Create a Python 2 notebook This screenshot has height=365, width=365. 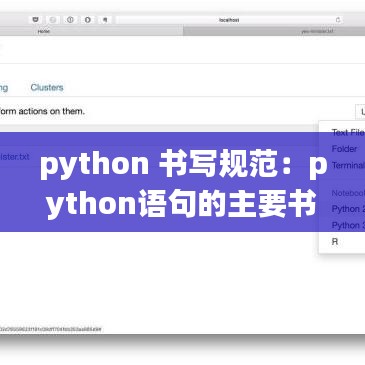pyautogui.click(x=348, y=209)
